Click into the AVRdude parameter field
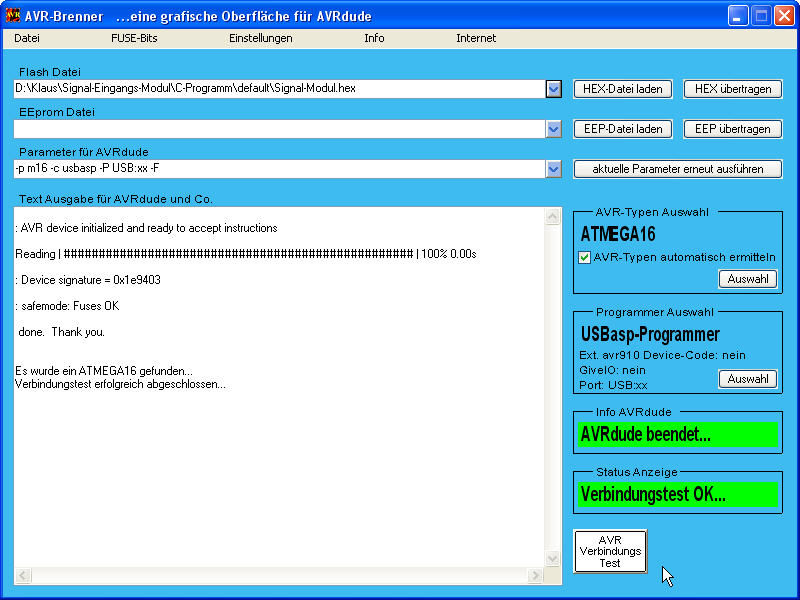Viewport: 800px width, 600px height. 280,169
